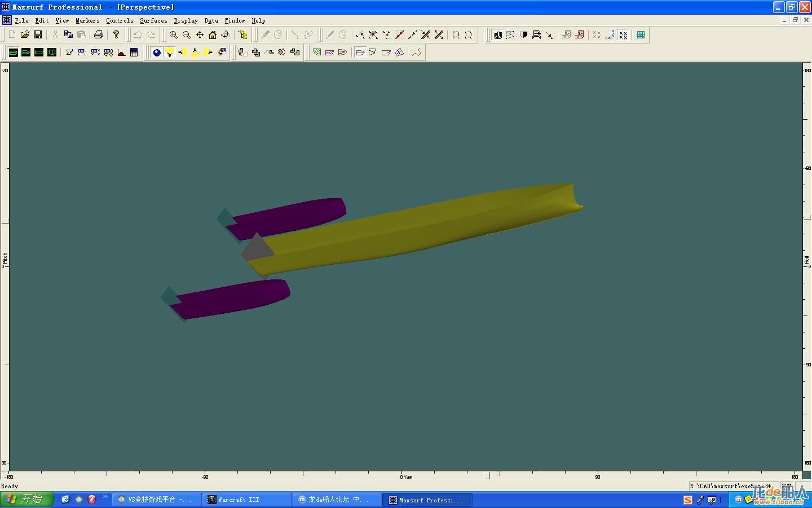This screenshot has width=812, height=508.
Task: Click the fit curve icon at toolbar end
Action: coord(417,52)
